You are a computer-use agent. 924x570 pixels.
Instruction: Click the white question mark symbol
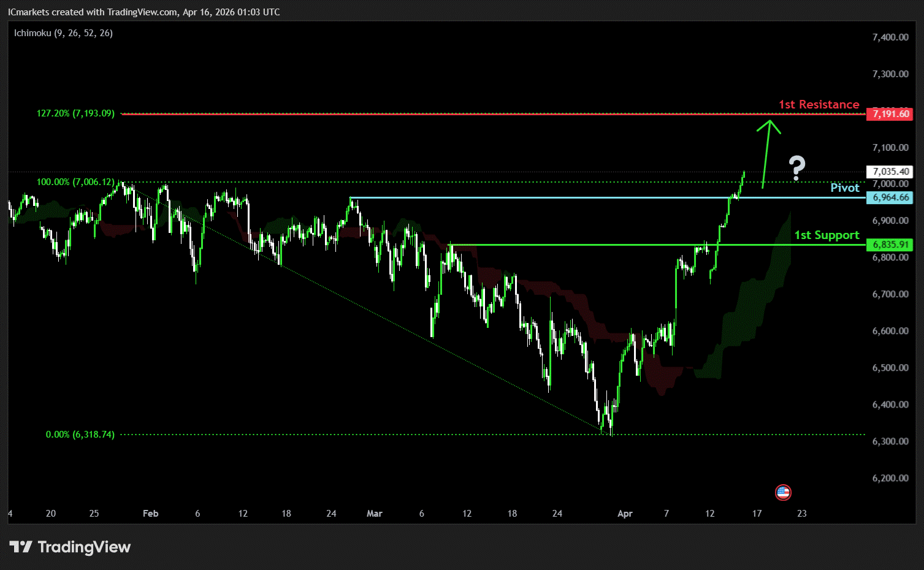tap(796, 167)
